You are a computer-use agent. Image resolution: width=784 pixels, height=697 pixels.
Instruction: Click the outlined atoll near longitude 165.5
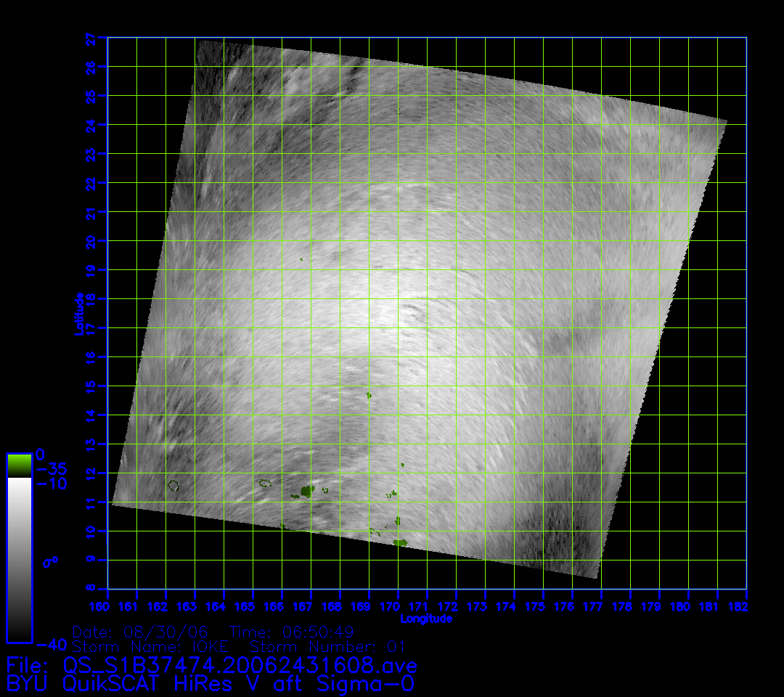point(265,482)
